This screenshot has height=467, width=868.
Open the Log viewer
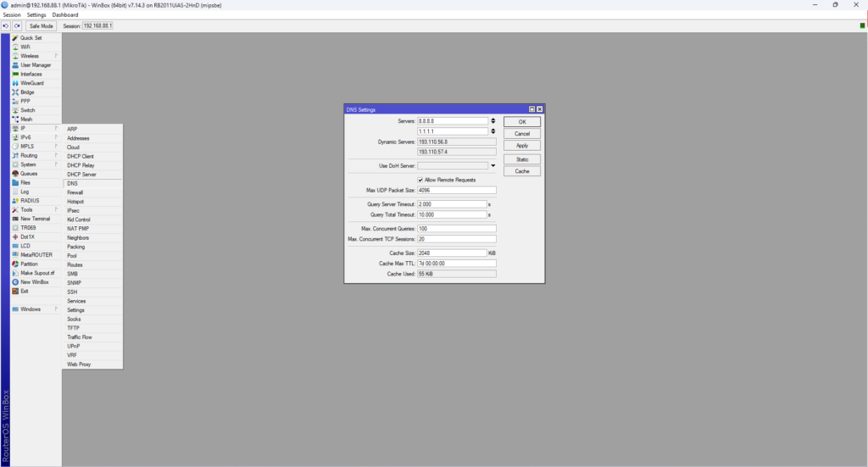(25, 192)
